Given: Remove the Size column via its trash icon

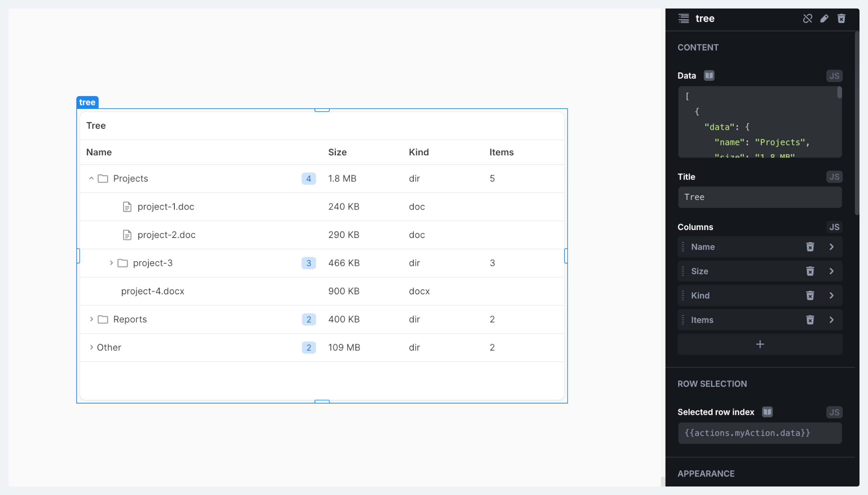Looking at the screenshot, I should 810,271.
